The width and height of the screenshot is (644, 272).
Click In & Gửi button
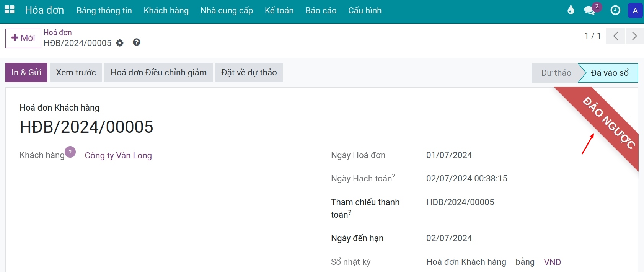(x=26, y=72)
